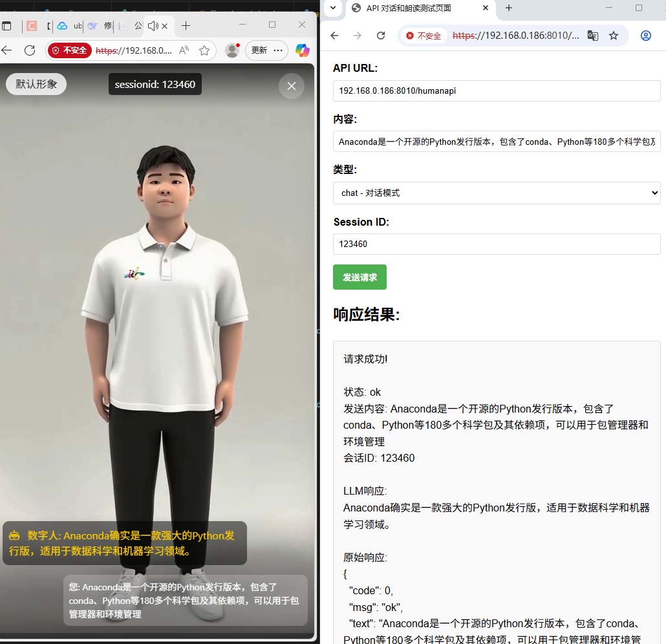
Task: Expand the Chrome tab search chevron
Action: point(332,8)
